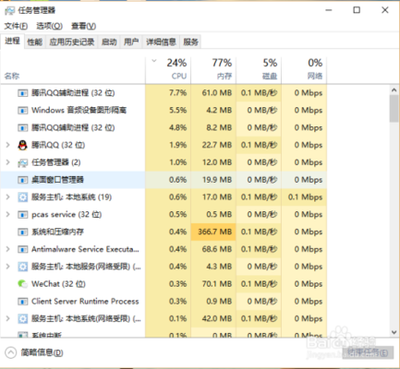Click the icon of 腾讯QQ辅助进程 using 4.8% CPU
400x369 pixels.
click(x=22, y=128)
